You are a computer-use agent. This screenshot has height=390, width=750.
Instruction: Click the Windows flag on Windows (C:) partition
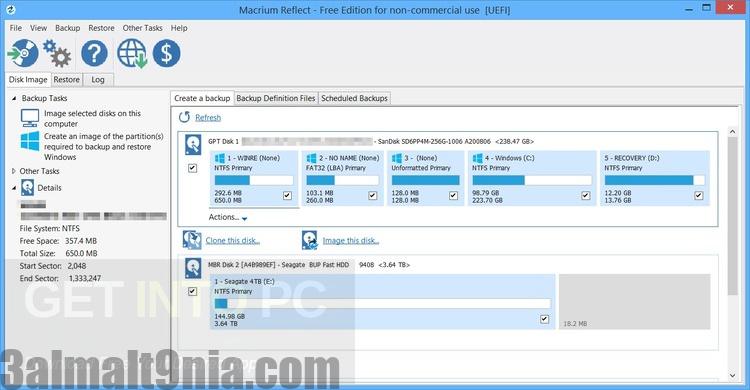tap(477, 158)
